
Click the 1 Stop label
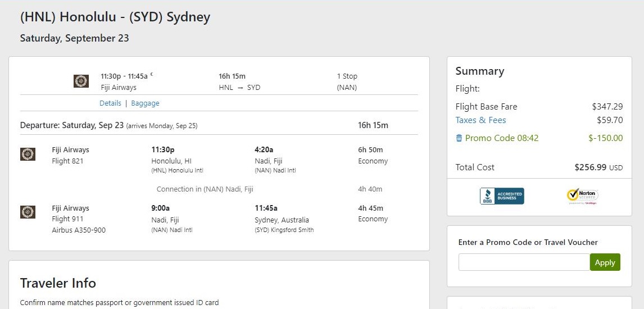(347, 76)
